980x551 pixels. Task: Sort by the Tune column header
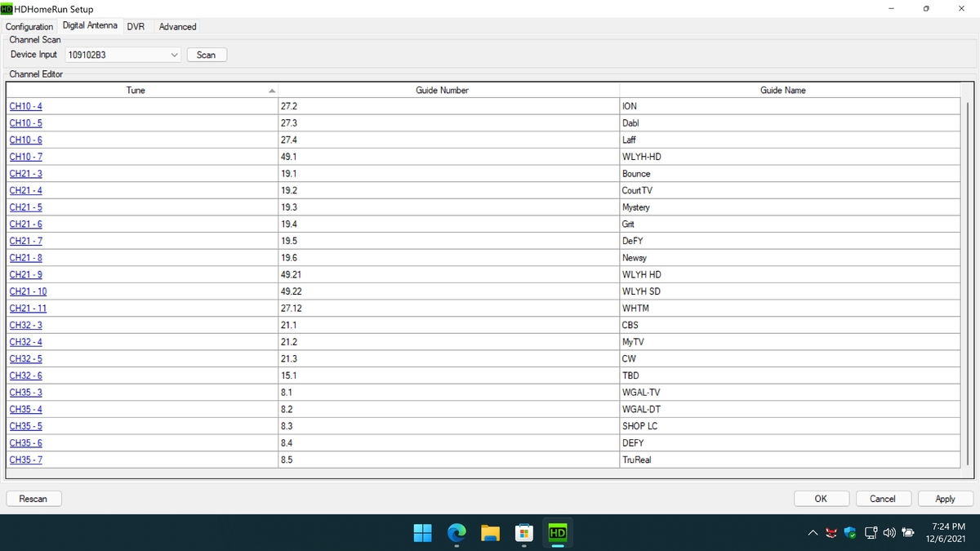point(142,91)
